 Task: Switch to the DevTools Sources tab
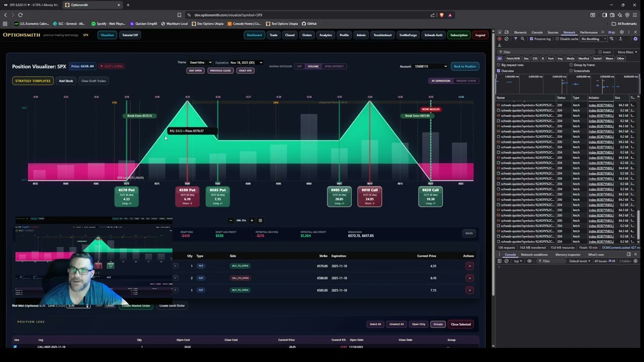click(x=553, y=32)
